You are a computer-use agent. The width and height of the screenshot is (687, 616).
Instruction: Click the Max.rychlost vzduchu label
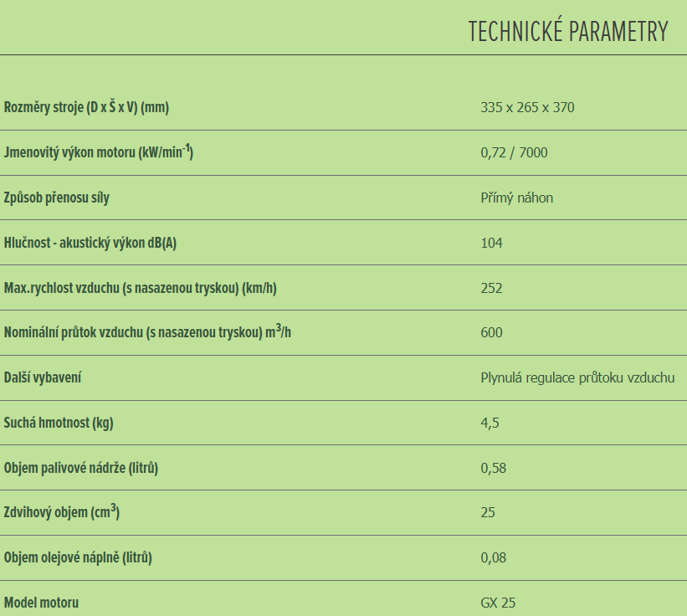pyautogui.click(x=140, y=288)
